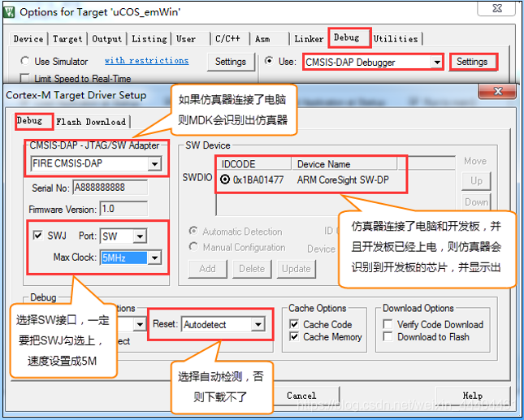Open the 'with restrictions' link
The image size is (524, 420).
pyautogui.click(x=146, y=60)
